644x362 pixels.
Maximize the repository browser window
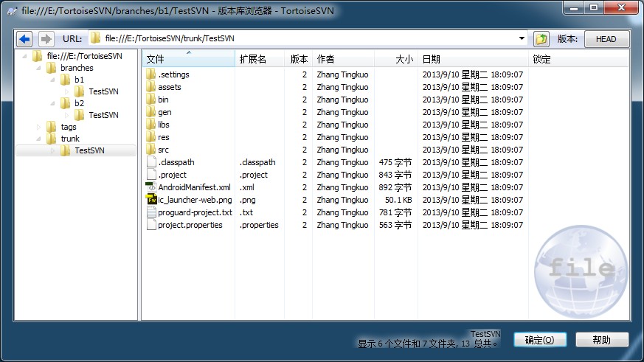point(594,8)
